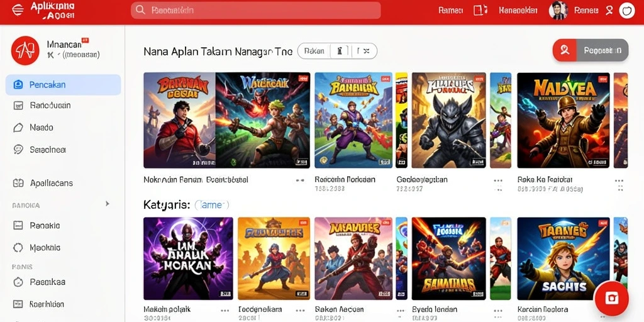Viewport: 644px width, 322px height.
Task: Click the Apalitacans grid icon
Action: coord(18,183)
